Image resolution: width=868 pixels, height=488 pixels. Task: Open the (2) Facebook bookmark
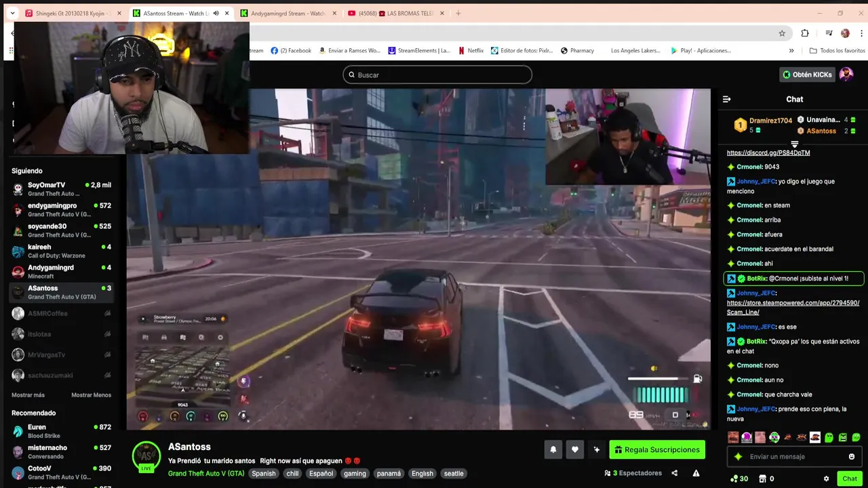coord(291,50)
